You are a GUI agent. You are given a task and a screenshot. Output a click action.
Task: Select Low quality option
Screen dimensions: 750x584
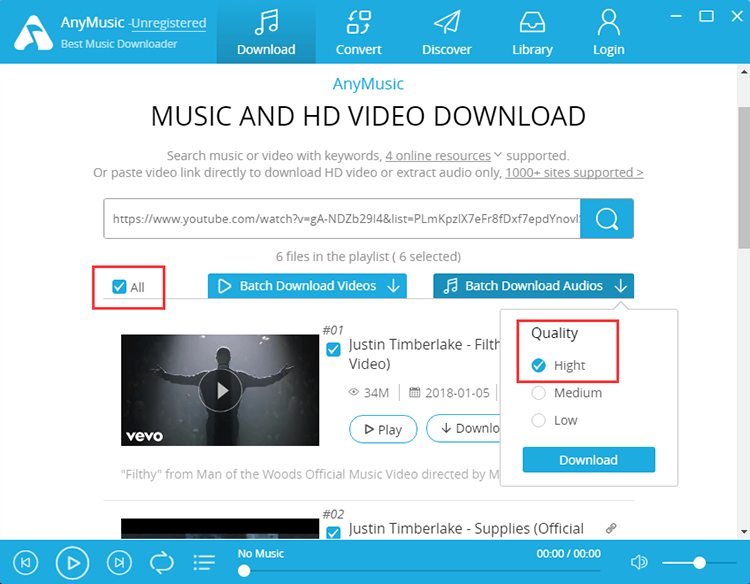click(x=539, y=420)
